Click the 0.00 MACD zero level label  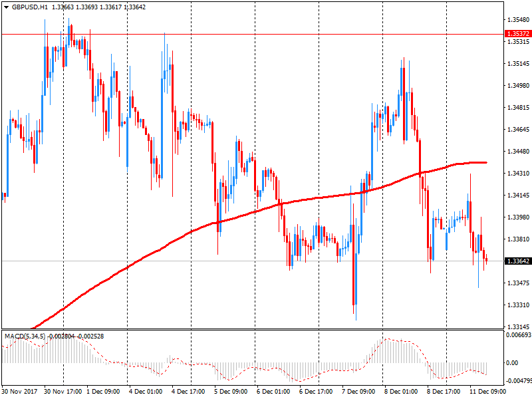(512, 363)
